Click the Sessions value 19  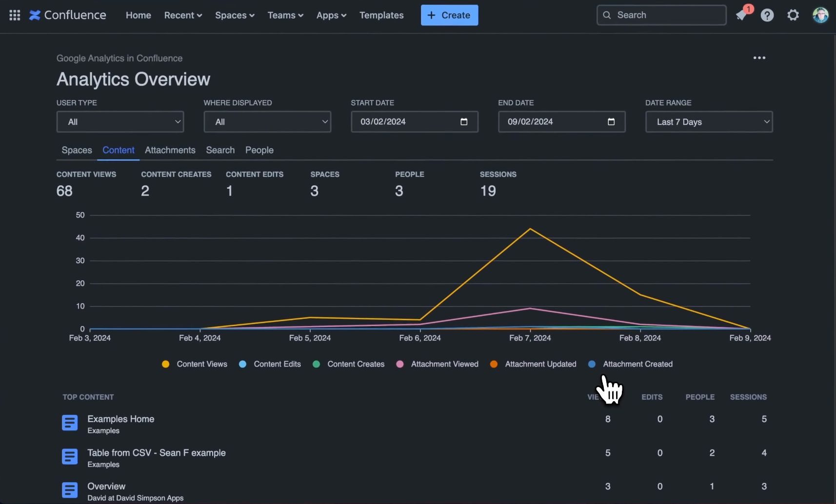click(488, 191)
